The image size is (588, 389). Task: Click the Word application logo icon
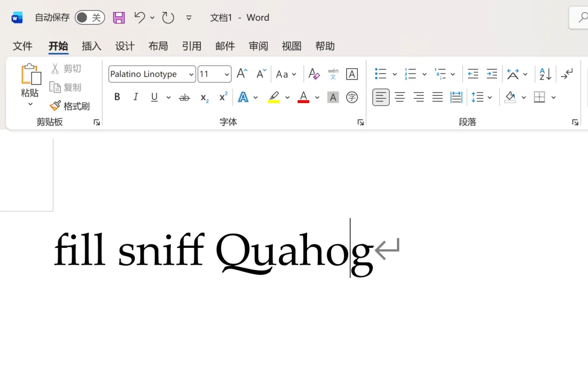pos(17,17)
